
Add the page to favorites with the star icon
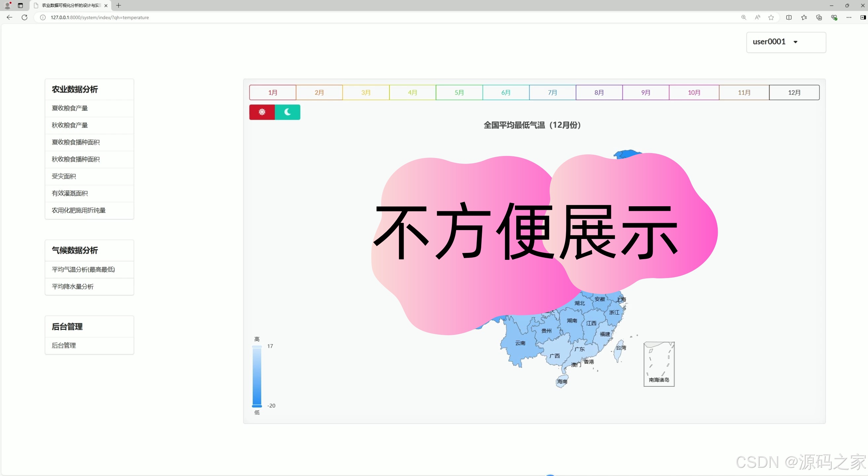(x=771, y=18)
